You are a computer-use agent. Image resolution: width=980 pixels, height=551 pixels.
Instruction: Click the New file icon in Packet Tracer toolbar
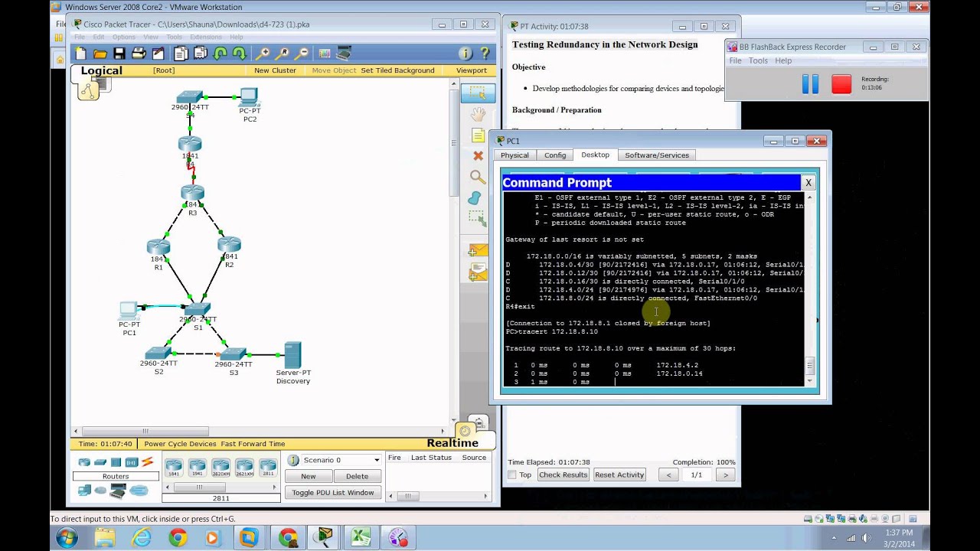[x=80, y=54]
